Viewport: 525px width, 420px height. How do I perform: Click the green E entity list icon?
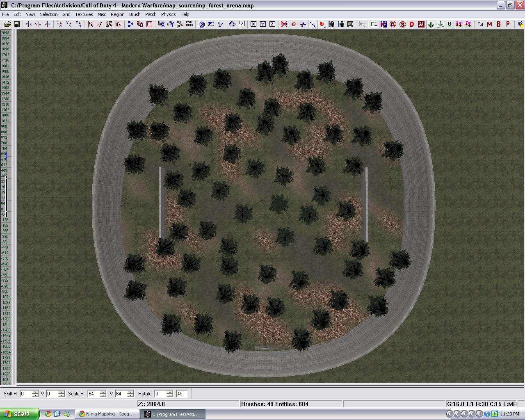click(x=374, y=24)
